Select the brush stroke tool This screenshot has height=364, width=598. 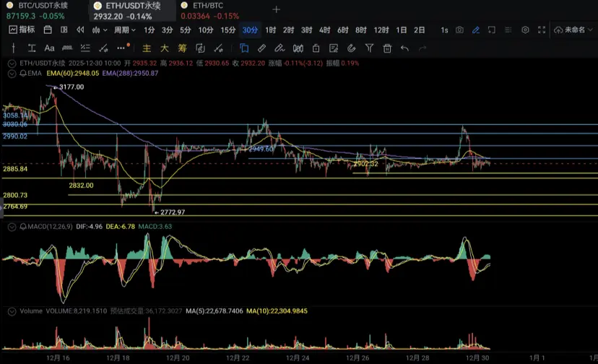(279, 48)
